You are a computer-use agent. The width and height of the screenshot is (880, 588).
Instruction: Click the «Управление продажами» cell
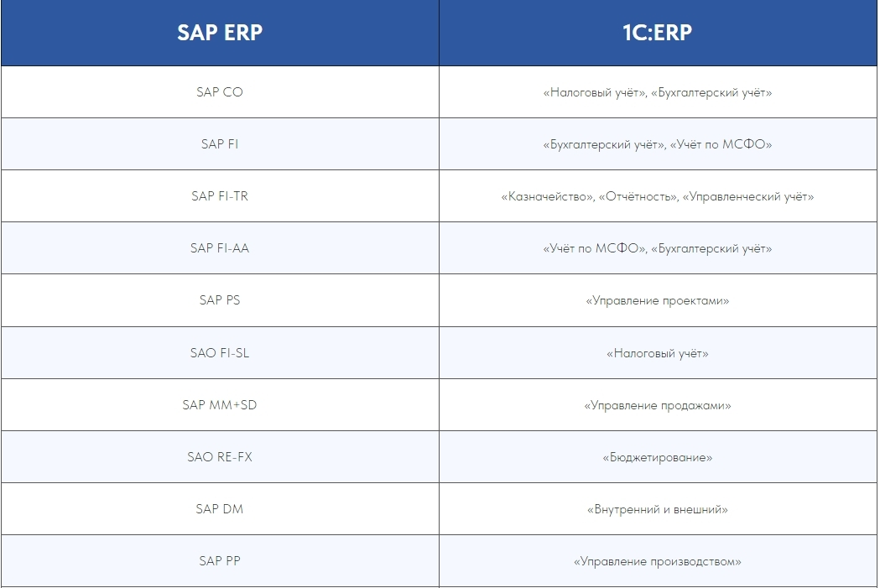tap(658, 405)
